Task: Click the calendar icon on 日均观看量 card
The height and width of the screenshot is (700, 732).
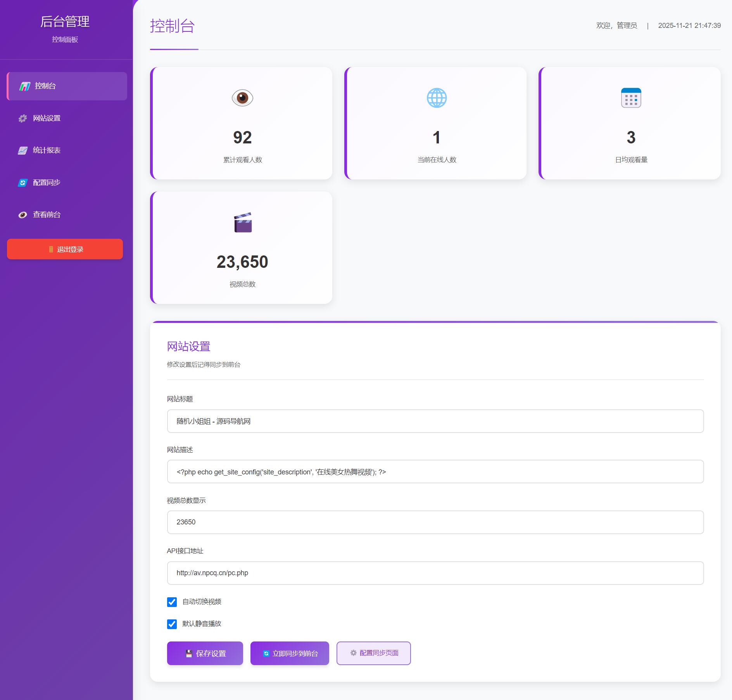Action: 631,98
